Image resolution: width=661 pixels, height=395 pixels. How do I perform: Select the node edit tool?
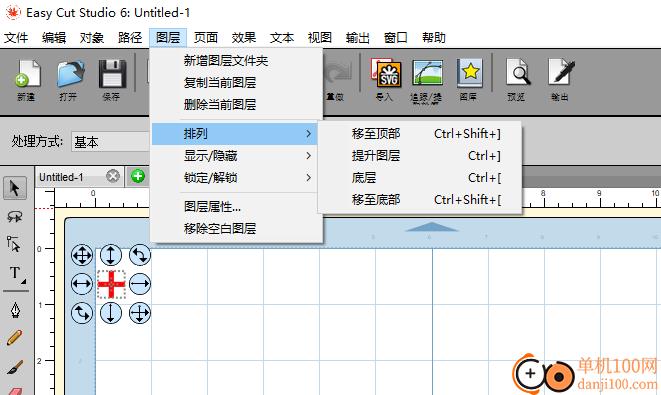coord(14,244)
